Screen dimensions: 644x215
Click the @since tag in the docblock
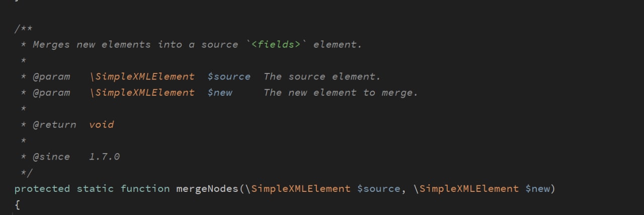(51, 157)
